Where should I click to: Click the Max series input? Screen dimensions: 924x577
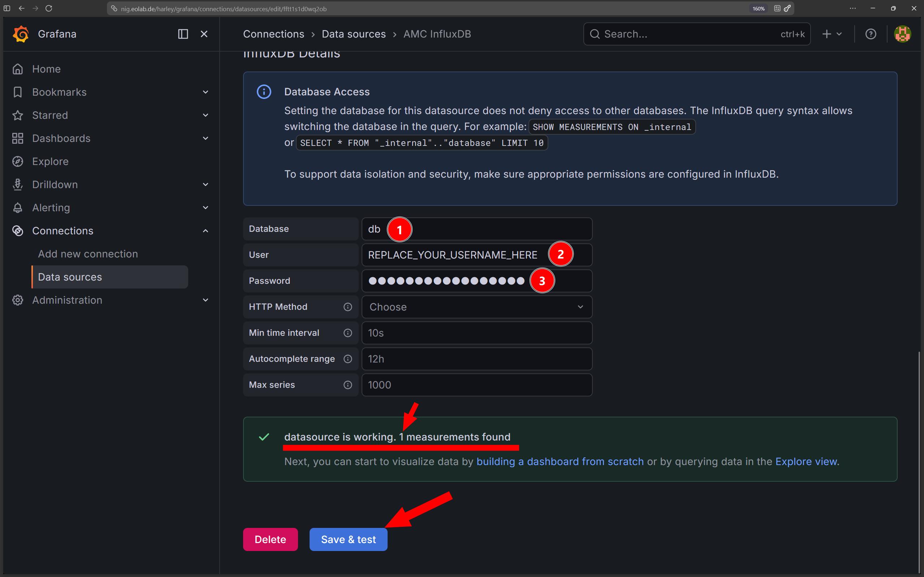point(477,385)
